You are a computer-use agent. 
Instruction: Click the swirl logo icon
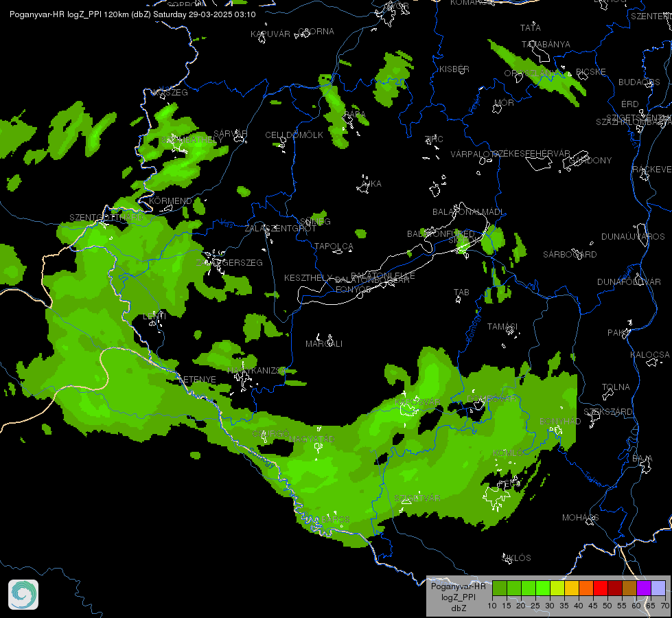pyautogui.click(x=23, y=595)
